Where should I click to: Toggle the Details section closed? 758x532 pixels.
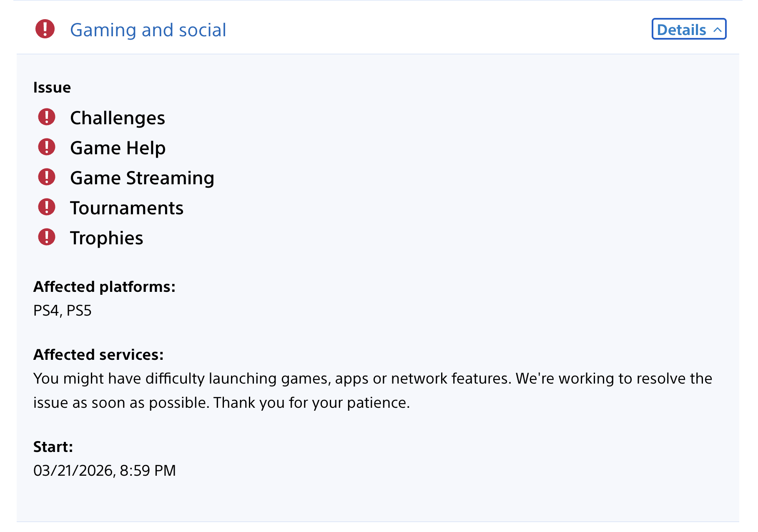click(688, 30)
